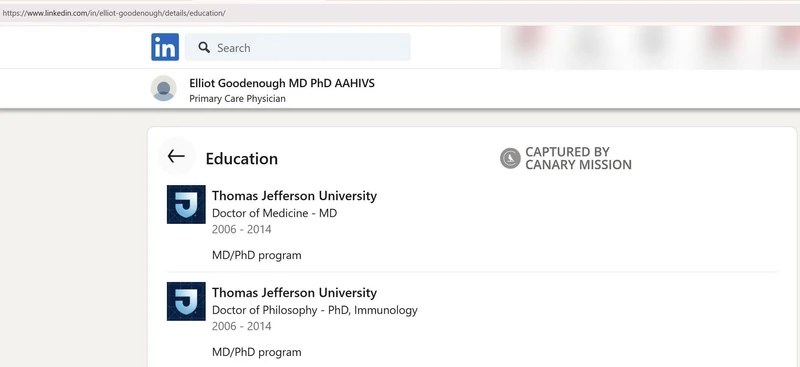800x367 pixels.
Task: Click MD/PhD program note under PhD entry
Action: click(257, 352)
